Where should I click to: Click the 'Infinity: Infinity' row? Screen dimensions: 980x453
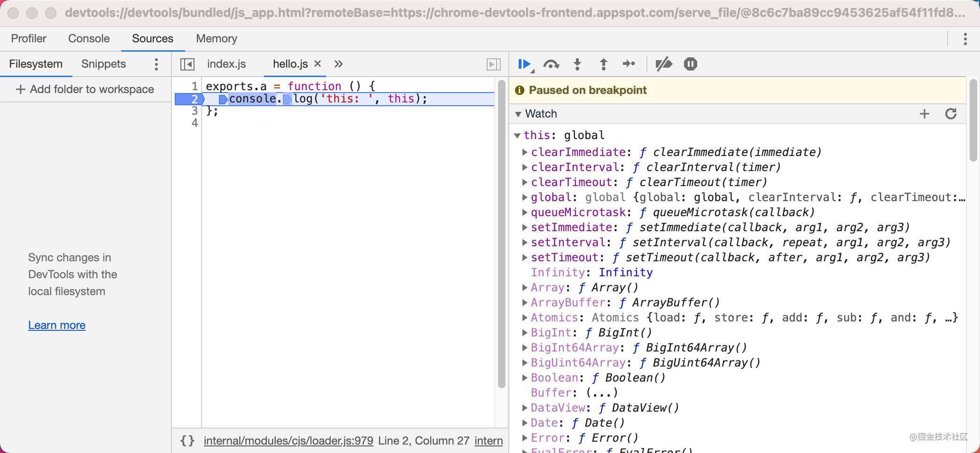(591, 273)
